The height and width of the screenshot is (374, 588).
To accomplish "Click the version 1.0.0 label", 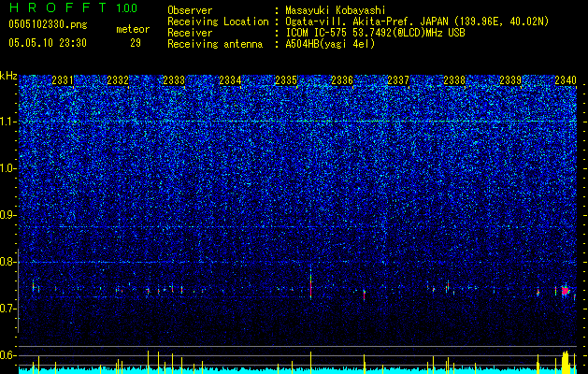I will click(126, 7).
